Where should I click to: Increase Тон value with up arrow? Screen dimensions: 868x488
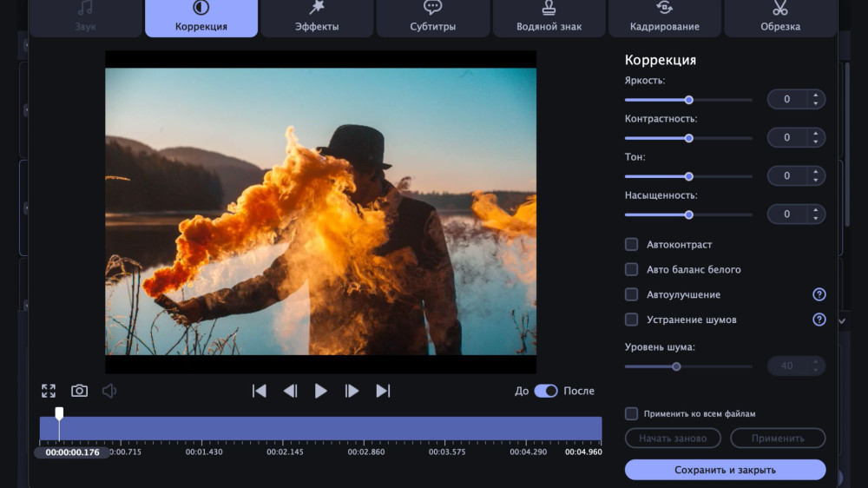coord(815,172)
